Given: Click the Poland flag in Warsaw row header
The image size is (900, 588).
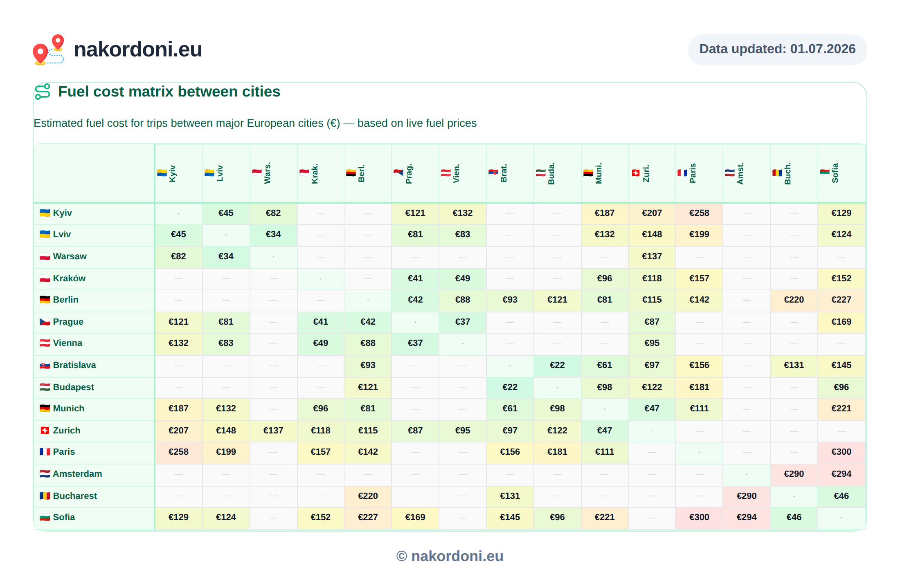Looking at the screenshot, I should 45,256.
